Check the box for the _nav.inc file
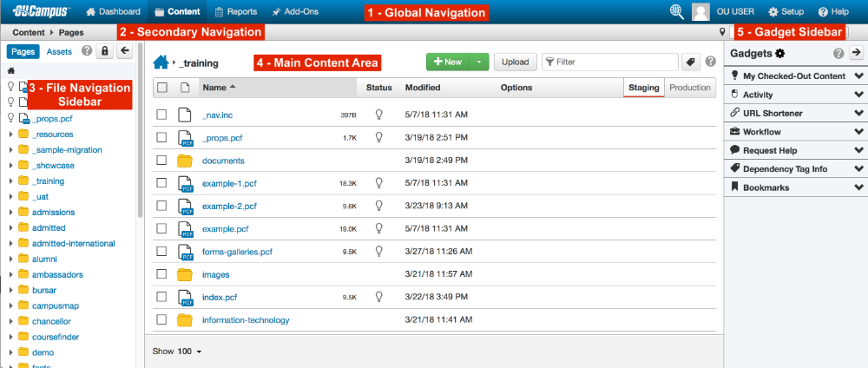This screenshot has height=368, width=868. click(161, 115)
